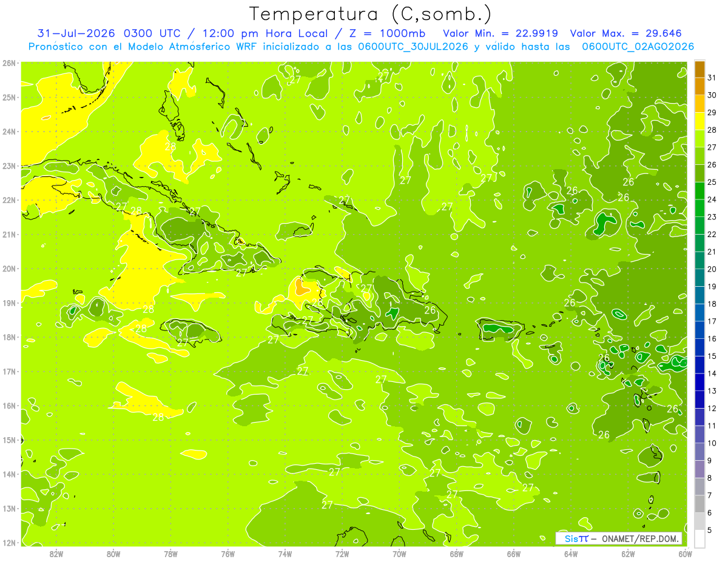Viewport: 728px width, 562px height.
Task: Click the latitude axis label '24N'
Action: pyautogui.click(x=9, y=132)
